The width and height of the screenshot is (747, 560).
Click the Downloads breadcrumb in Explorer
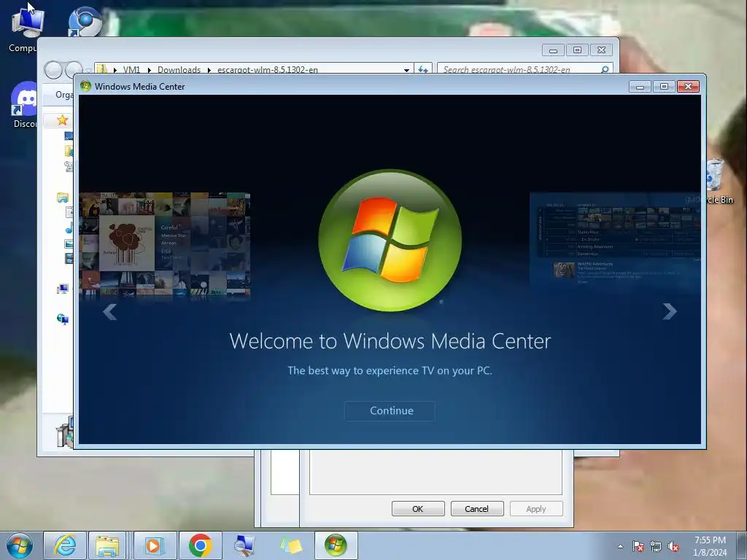coord(179,69)
